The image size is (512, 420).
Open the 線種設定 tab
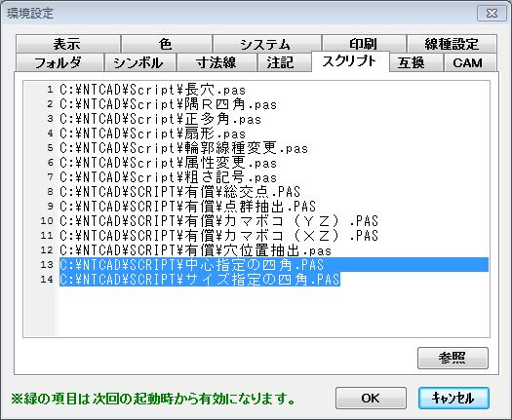452,44
